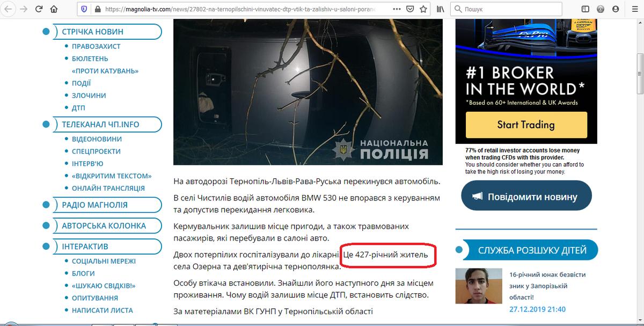
Task: Go to the browser home page icon
Action: click(54, 9)
